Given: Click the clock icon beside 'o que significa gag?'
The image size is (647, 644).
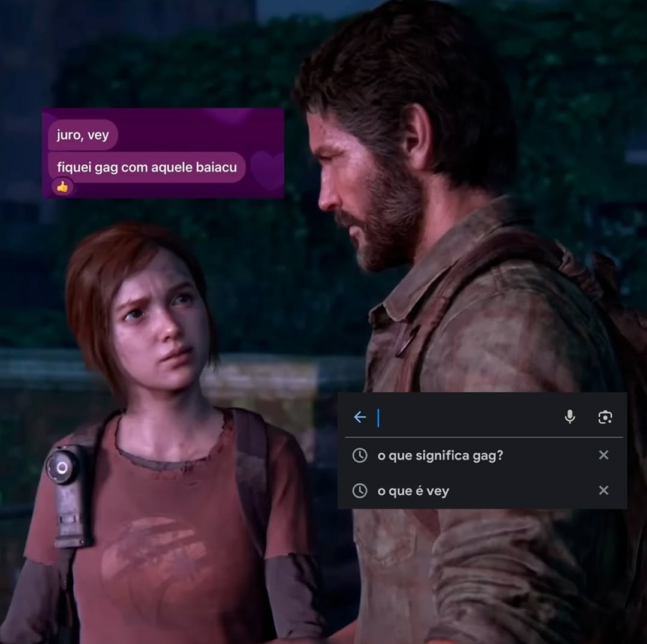Looking at the screenshot, I should 360,456.
